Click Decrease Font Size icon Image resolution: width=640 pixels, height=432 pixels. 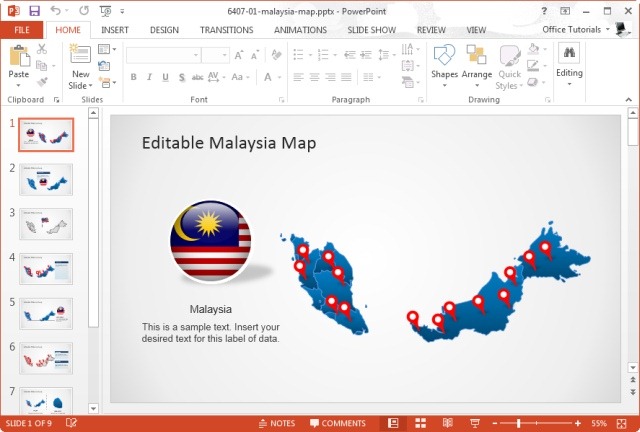255,55
